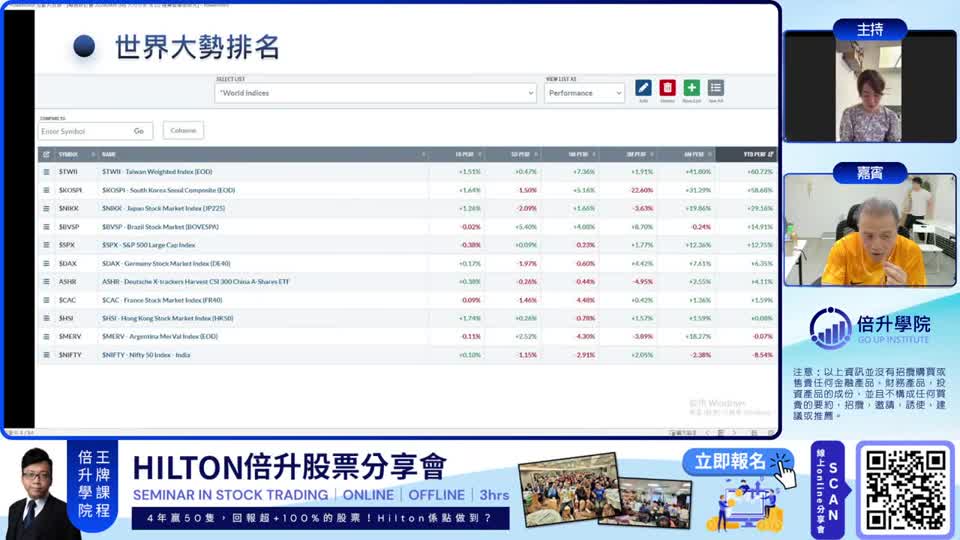Click the +41.80% 6M value for $TWII
960x540 pixels.
pos(698,172)
